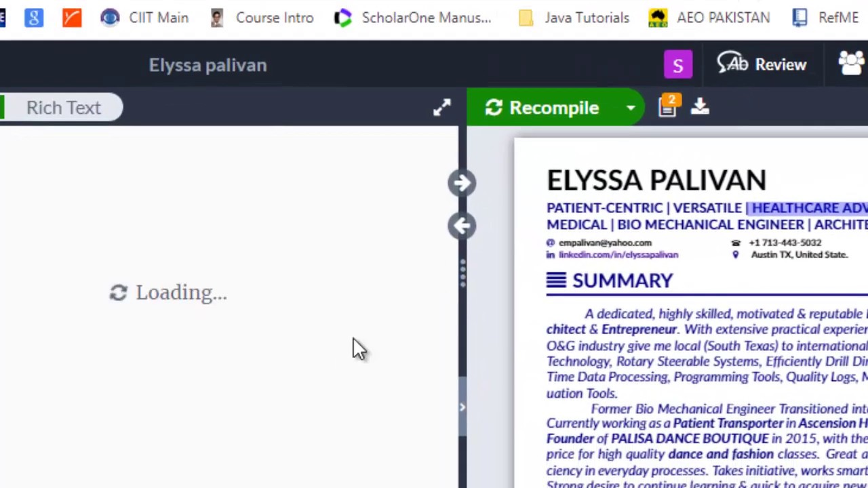The image size is (868, 488).
Task: Click the phone number +1 713-443-5032
Action: [x=785, y=243]
